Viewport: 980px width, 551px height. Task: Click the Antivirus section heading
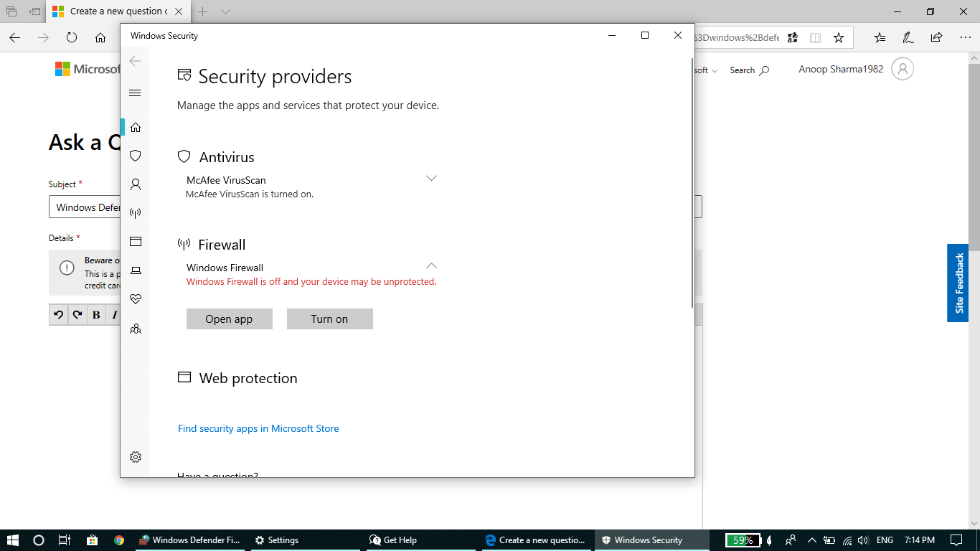tap(227, 157)
